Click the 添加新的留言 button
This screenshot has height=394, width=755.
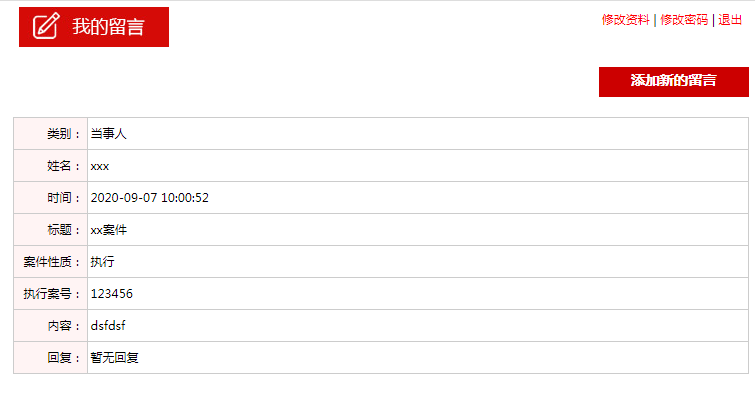674,82
